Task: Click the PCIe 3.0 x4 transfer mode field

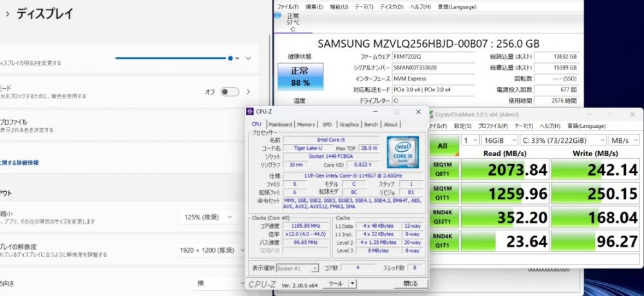Action: coord(433,89)
